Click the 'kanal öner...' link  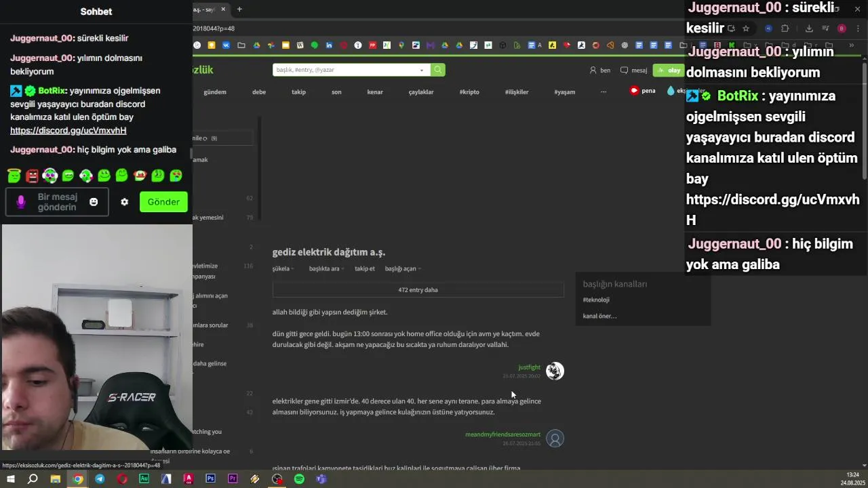[x=599, y=316]
